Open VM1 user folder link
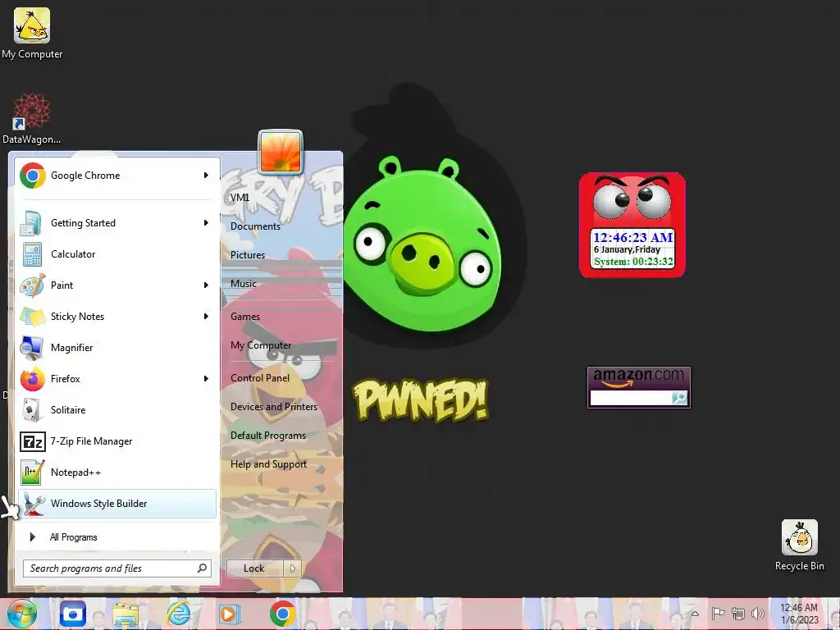The height and width of the screenshot is (630, 840). [240, 198]
